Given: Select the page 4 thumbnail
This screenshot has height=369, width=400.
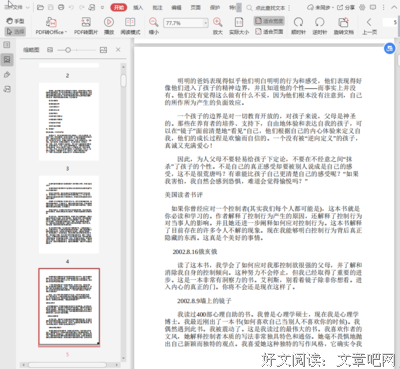Looking at the screenshot, I should pyautogui.click(x=69, y=215).
